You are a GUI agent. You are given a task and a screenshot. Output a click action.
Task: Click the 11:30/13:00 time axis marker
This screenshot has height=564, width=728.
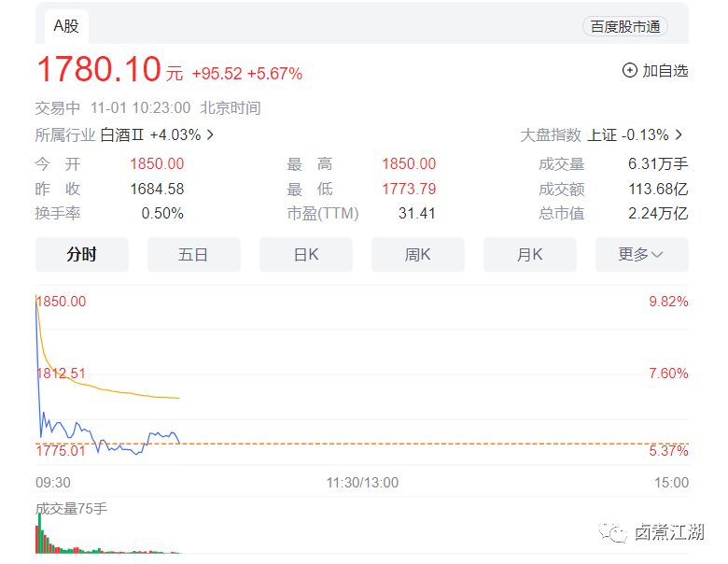click(362, 483)
